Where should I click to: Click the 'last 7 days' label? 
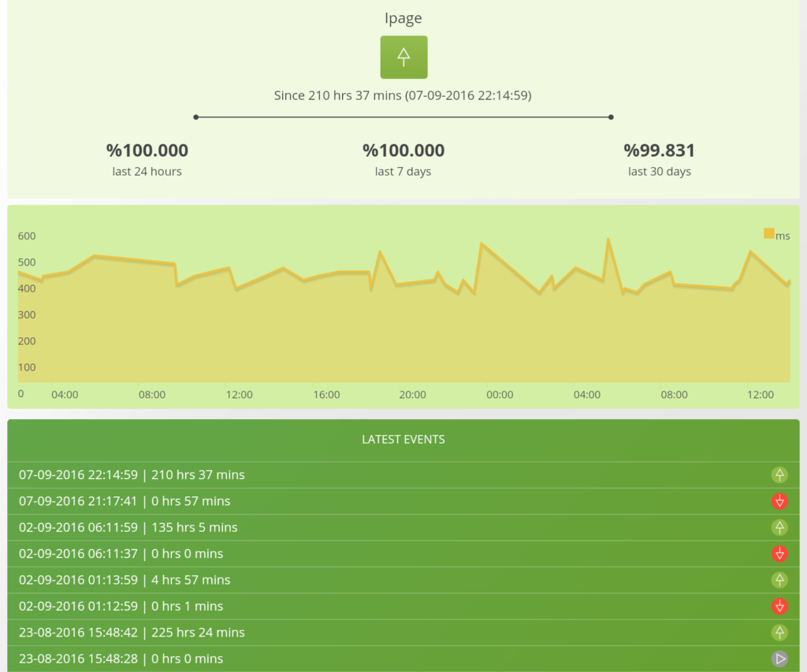pos(403,171)
